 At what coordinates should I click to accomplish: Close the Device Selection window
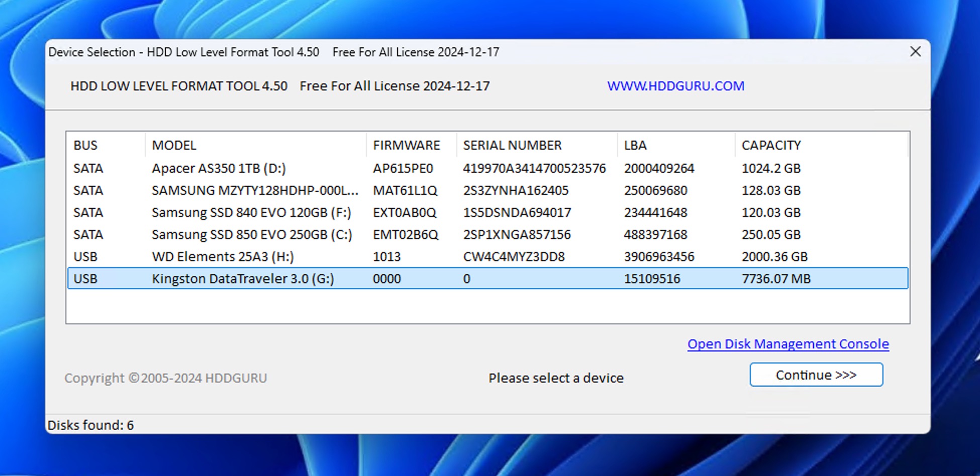[x=915, y=52]
